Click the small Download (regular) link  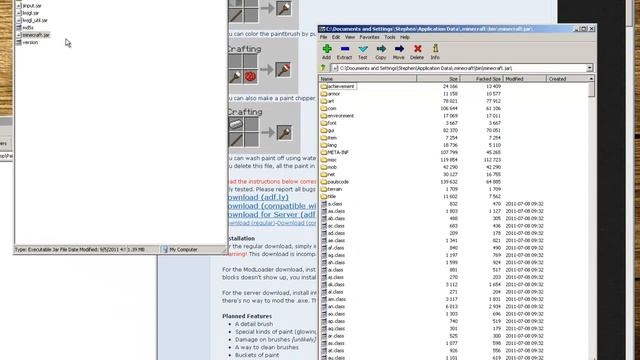pyautogui.click(x=251, y=223)
